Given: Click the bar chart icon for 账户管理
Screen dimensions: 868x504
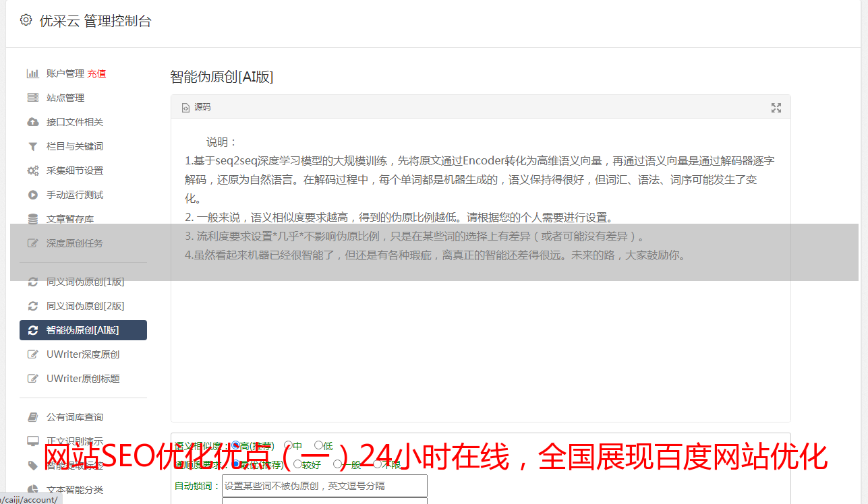Looking at the screenshot, I should click(32, 73).
